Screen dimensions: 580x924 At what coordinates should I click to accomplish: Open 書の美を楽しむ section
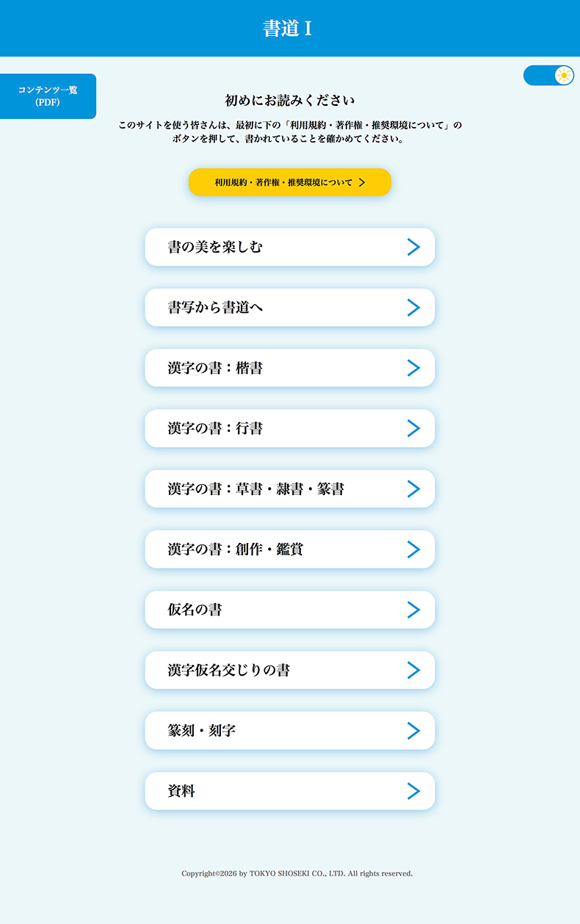[x=289, y=248]
